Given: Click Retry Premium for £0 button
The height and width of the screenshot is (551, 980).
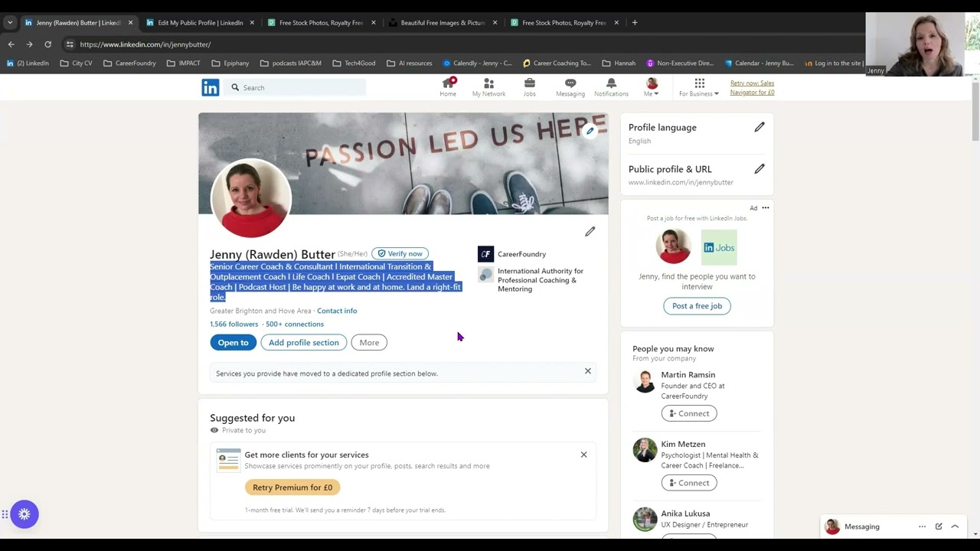Looking at the screenshot, I should pos(292,487).
